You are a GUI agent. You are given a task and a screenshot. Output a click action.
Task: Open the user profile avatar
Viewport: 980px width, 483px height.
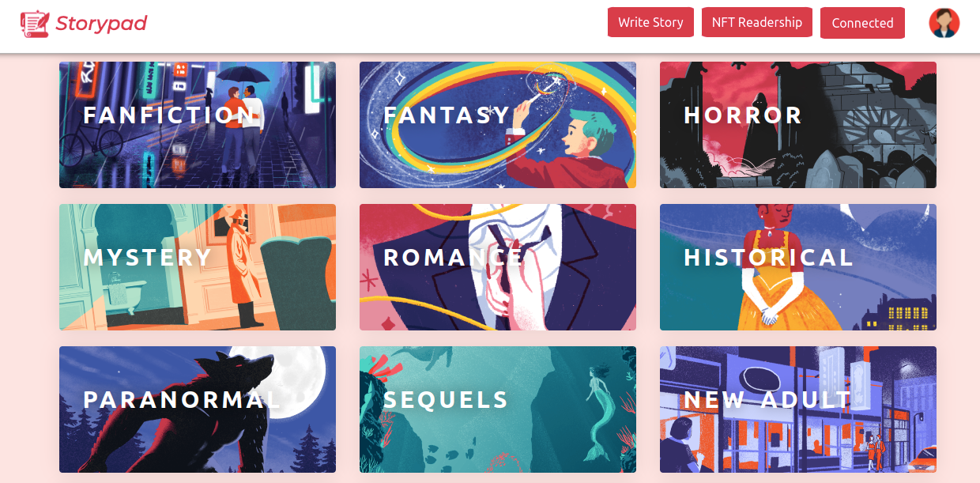944,23
